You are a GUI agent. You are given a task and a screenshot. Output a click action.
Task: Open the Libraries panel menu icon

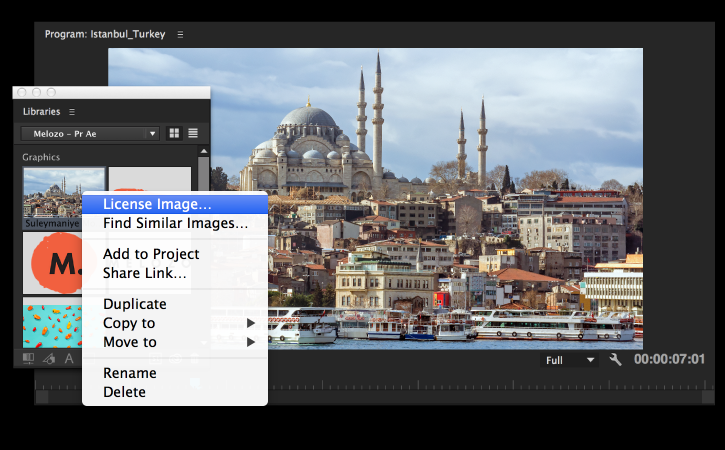72,112
